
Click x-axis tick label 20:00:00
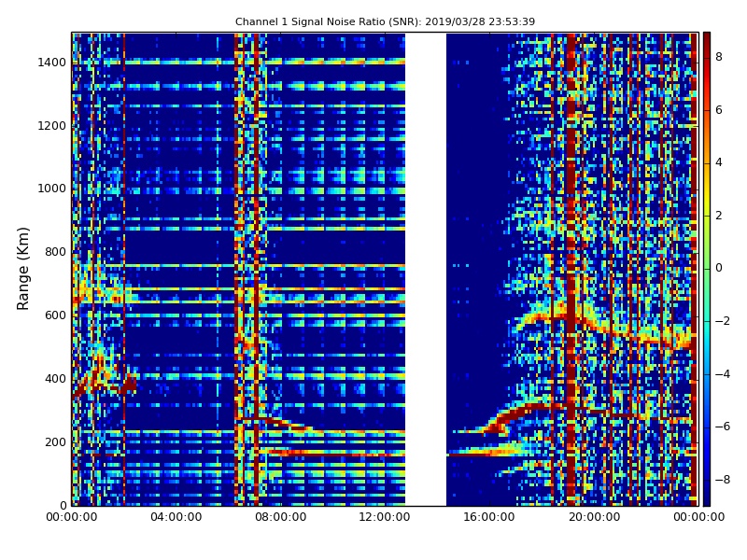click(594, 517)
